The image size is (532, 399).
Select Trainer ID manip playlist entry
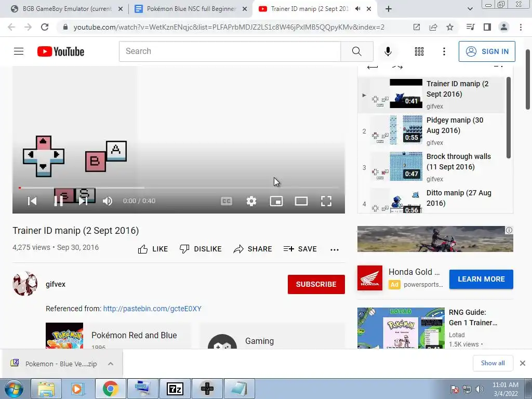432,95
